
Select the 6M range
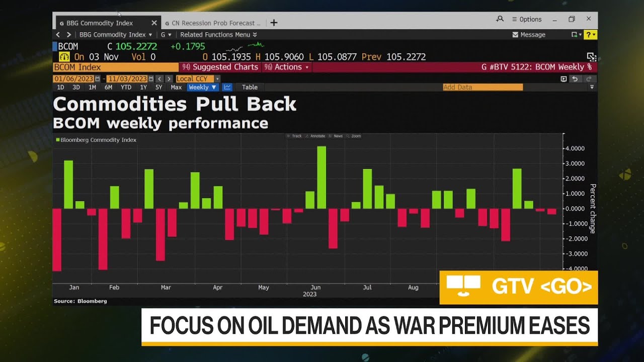point(108,87)
